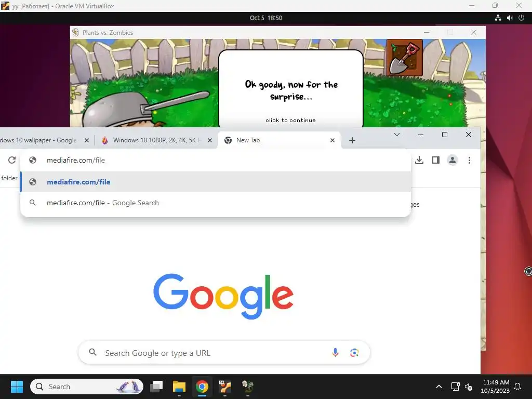This screenshot has width=532, height=399.
Task: Click the magnifier icon in Google search box
Action: 92,352
